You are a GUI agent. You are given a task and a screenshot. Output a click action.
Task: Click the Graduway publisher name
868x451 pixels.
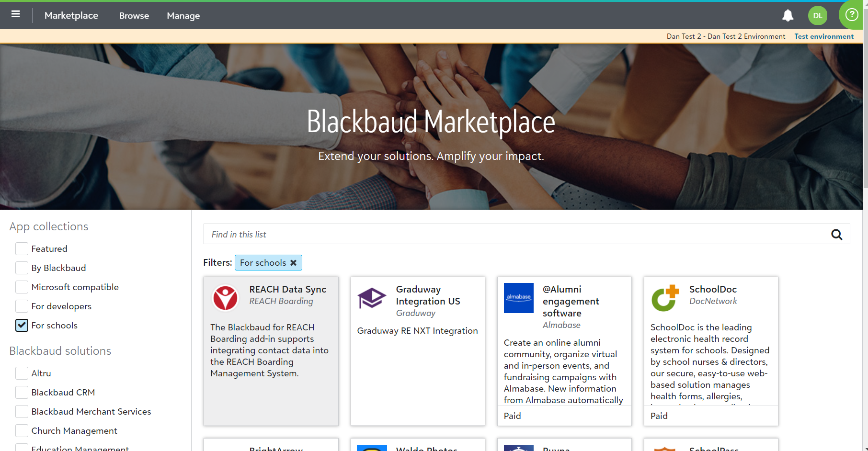point(416,313)
